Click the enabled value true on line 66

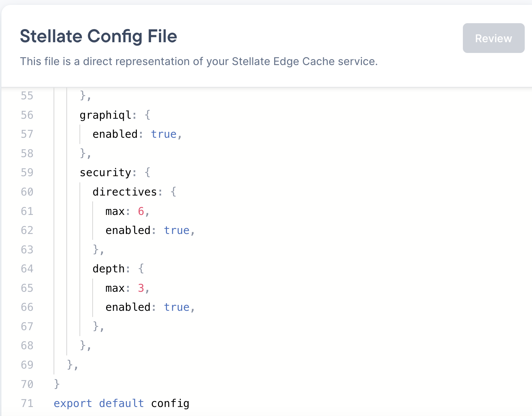pos(177,307)
